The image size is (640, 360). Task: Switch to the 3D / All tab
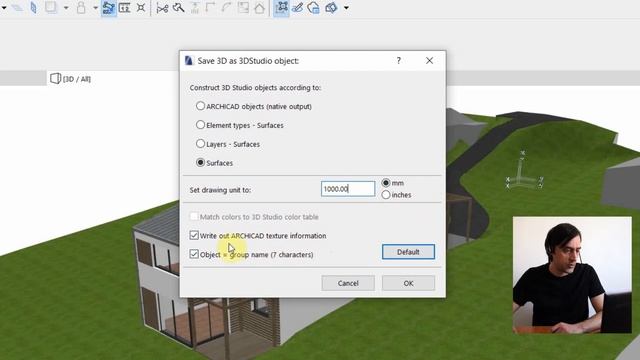point(70,79)
